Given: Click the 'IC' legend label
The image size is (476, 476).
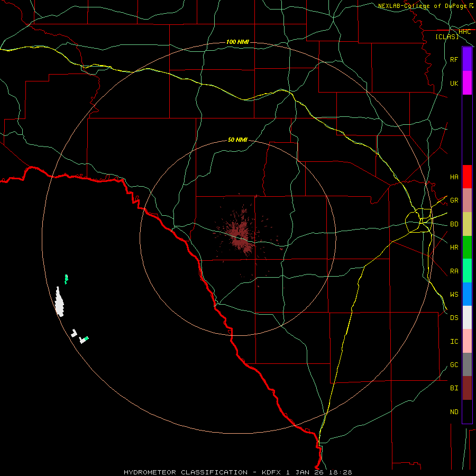Looking at the screenshot, I should click(454, 342).
